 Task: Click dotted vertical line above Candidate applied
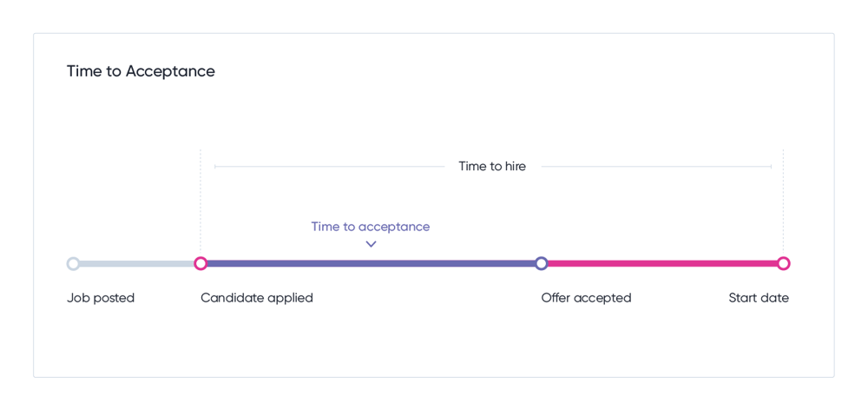point(201,202)
